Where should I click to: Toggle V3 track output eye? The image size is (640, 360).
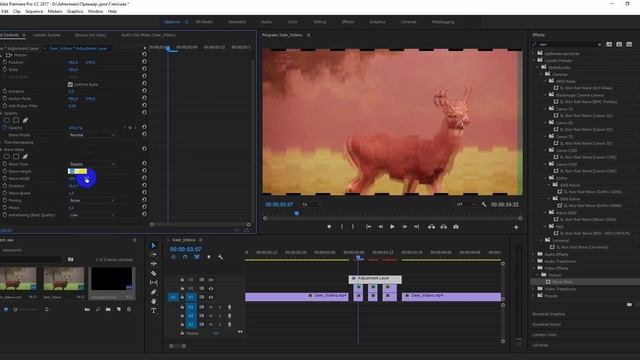click(211, 280)
